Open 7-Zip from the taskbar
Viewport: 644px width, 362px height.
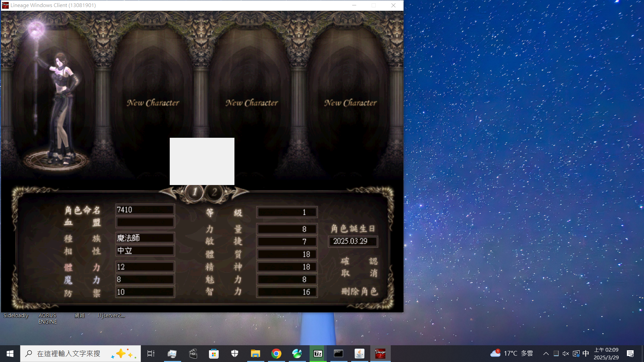point(318,354)
